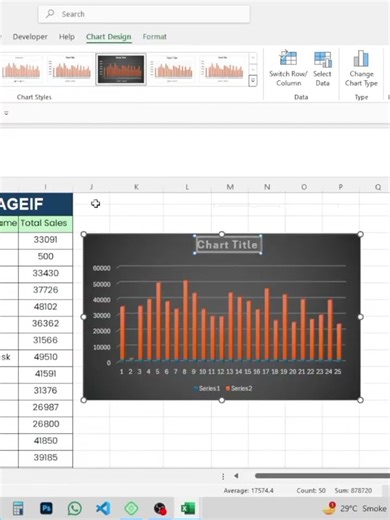Click the Average value in status bar
Viewport: 390px width, 520px height.
(x=248, y=491)
